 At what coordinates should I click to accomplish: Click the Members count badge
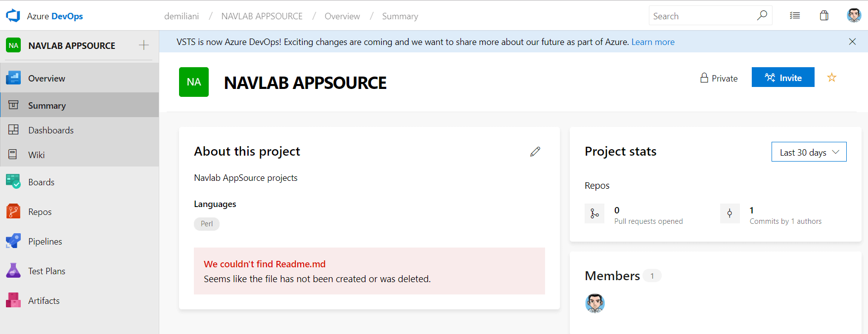[x=652, y=276]
